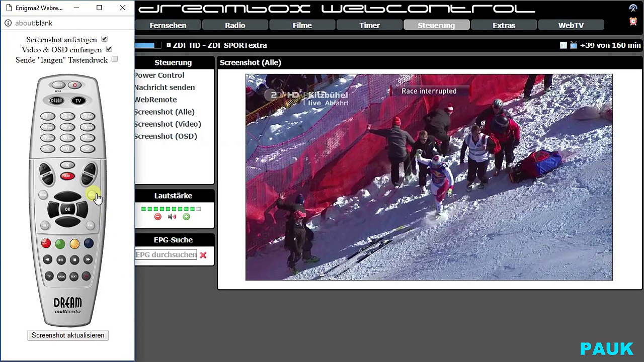This screenshot has height=362, width=644.
Task: Click the 'Screenshot aktualisieren' button
Action: click(x=68, y=335)
